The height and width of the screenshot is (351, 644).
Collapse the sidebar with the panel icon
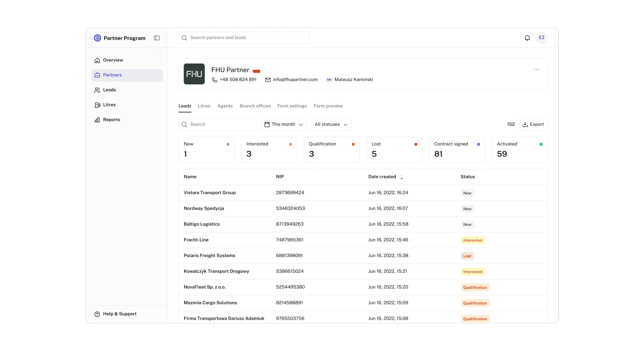click(157, 38)
